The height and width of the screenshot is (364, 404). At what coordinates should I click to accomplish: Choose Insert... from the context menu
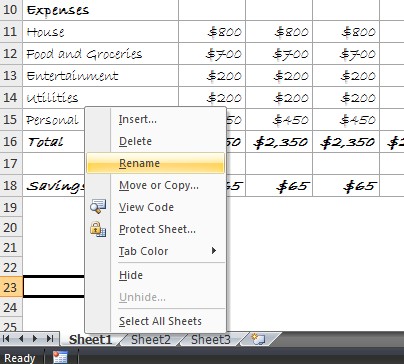pyautogui.click(x=155, y=119)
